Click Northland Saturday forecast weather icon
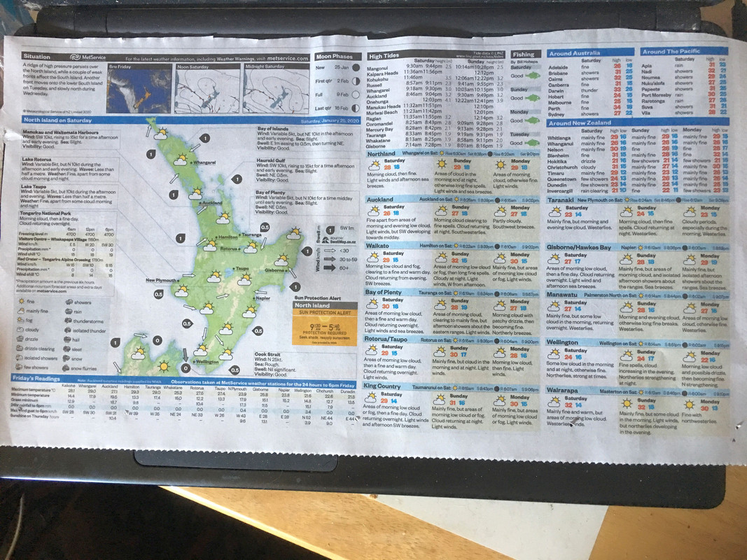Image resolution: width=747 pixels, height=560 pixels. 375,167
